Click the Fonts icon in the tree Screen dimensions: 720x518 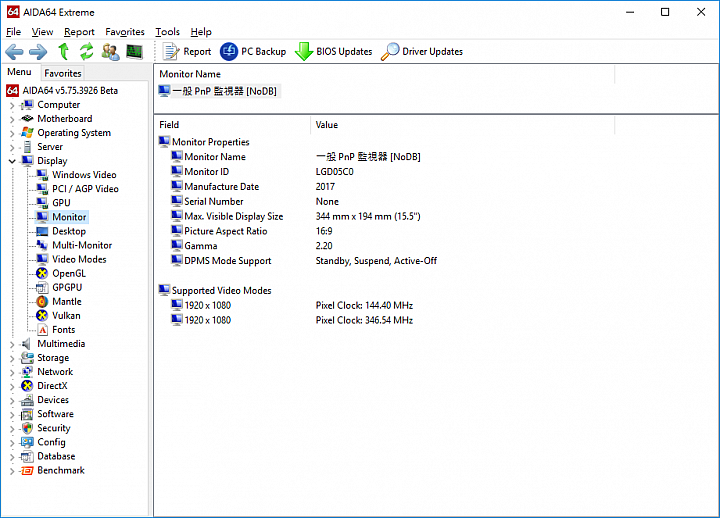[42, 330]
